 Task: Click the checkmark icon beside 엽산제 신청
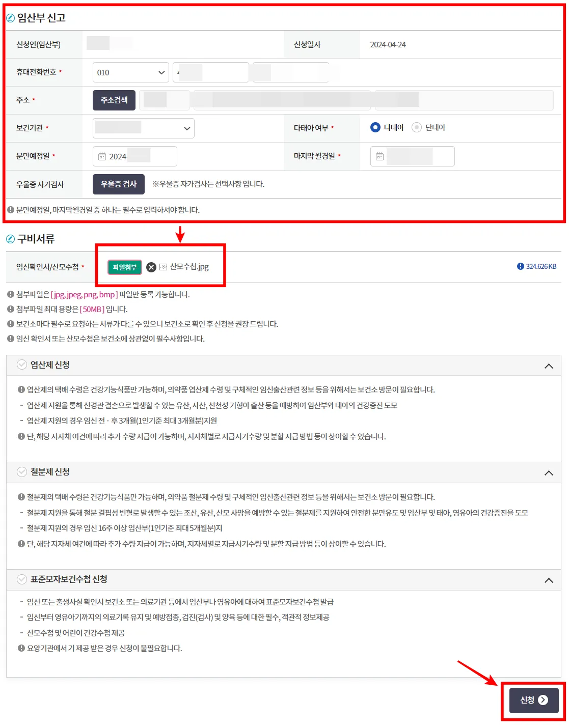pos(21,365)
